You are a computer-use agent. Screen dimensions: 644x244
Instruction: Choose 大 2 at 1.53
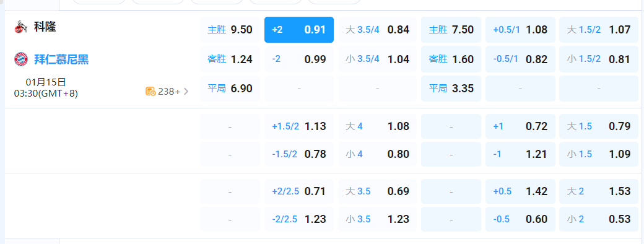click(x=599, y=191)
